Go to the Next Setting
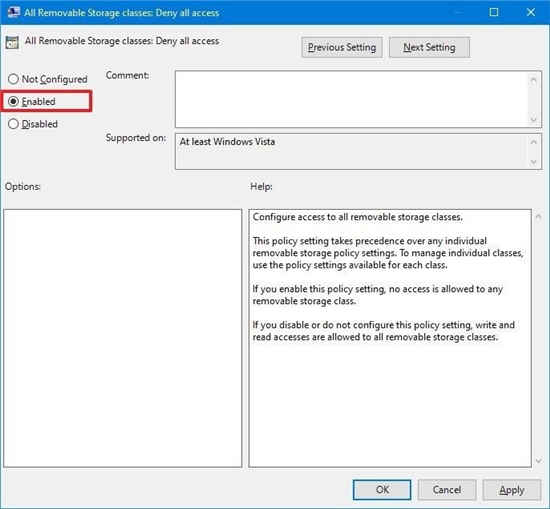This screenshot has width=550, height=509. coord(429,47)
